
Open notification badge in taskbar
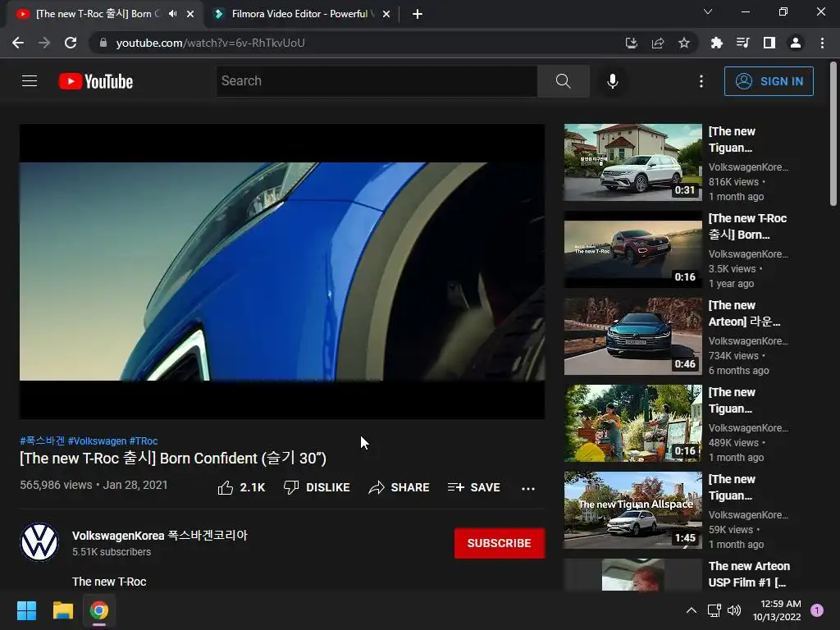[817, 610]
